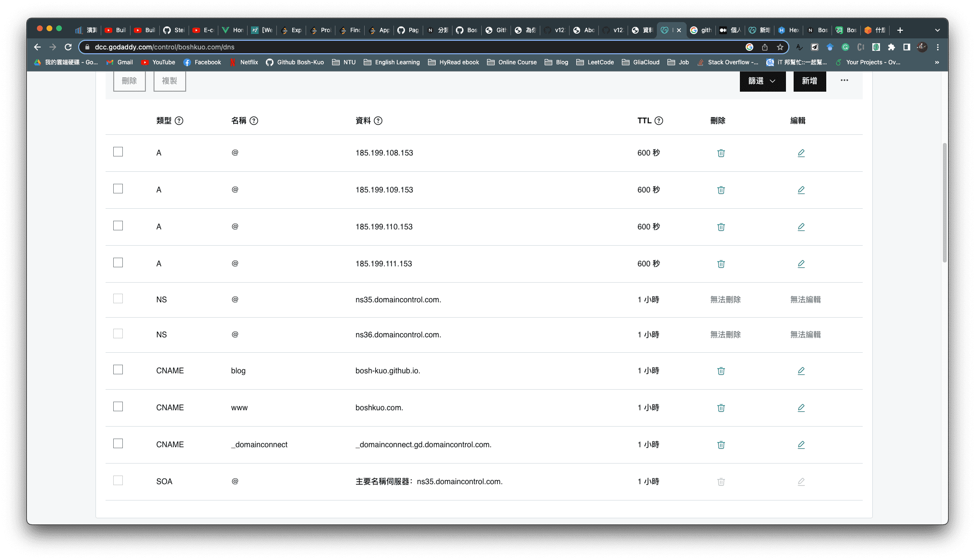The width and height of the screenshot is (975, 560).
Task: Select checkbox for 185.199.111.153 A record
Action: click(x=118, y=262)
